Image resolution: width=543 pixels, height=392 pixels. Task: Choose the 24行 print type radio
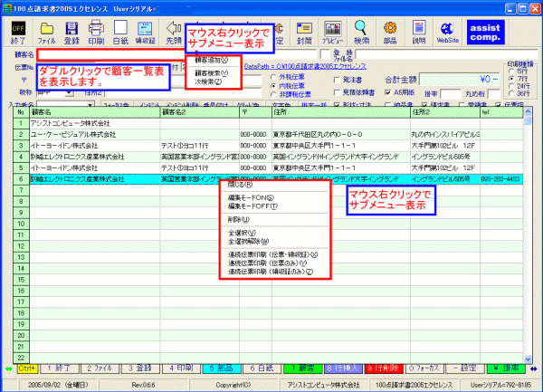(x=511, y=86)
